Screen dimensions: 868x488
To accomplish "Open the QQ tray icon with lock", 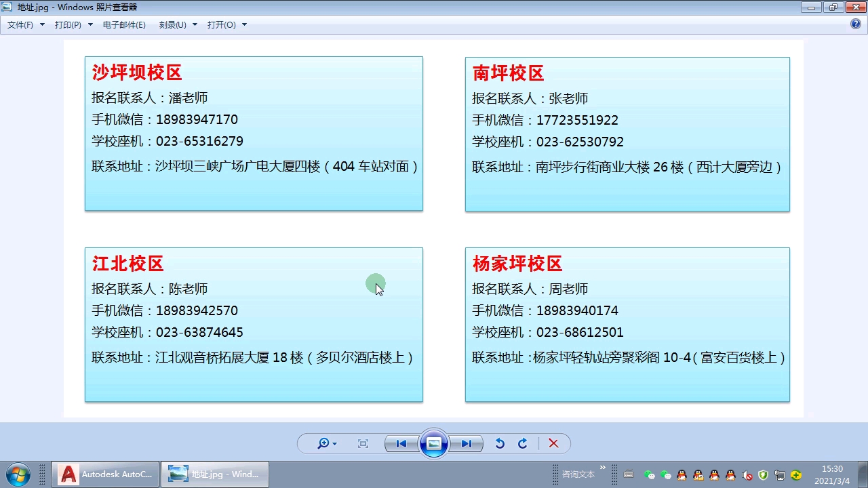I will tap(698, 475).
